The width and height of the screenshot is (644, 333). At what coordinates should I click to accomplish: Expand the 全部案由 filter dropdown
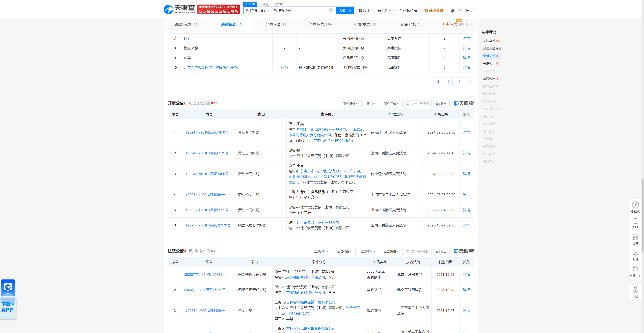pyautogui.click(x=391, y=251)
